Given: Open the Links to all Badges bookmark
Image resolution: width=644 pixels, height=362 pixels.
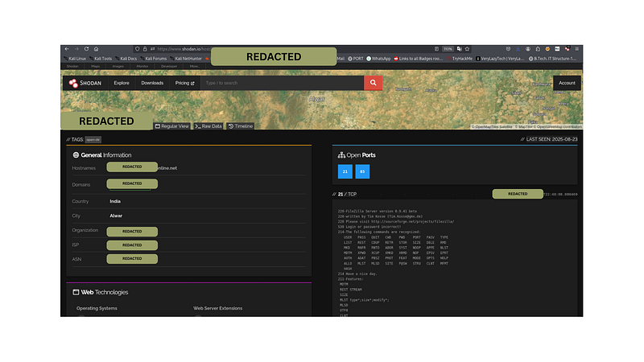Looking at the screenshot, I should click(x=418, y=59).
